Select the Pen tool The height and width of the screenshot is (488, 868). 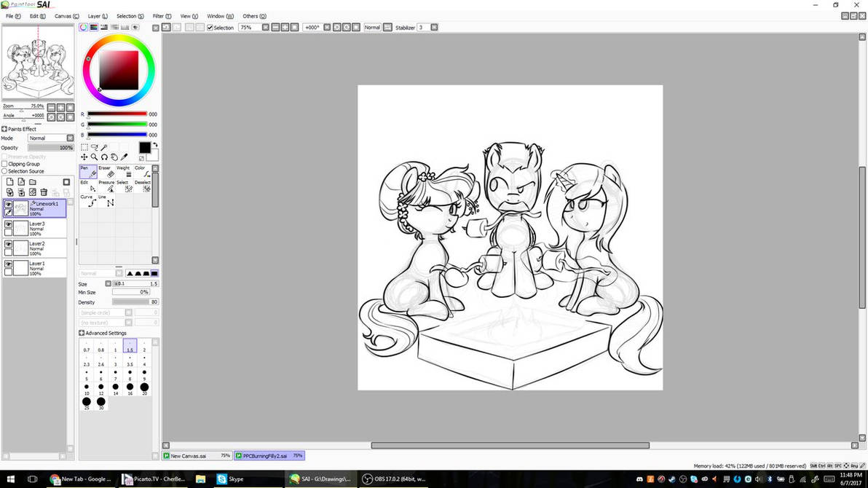[88, 172]
